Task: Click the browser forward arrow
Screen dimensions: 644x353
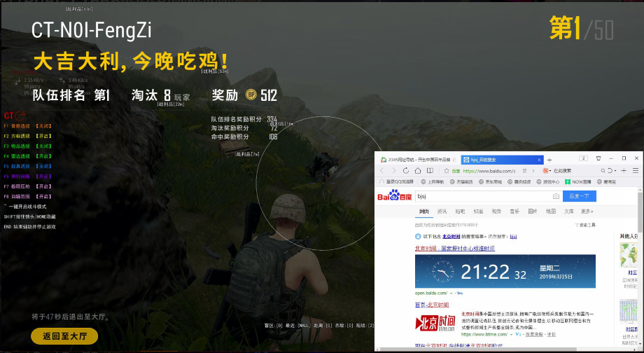Action: (x=393, y=170)
